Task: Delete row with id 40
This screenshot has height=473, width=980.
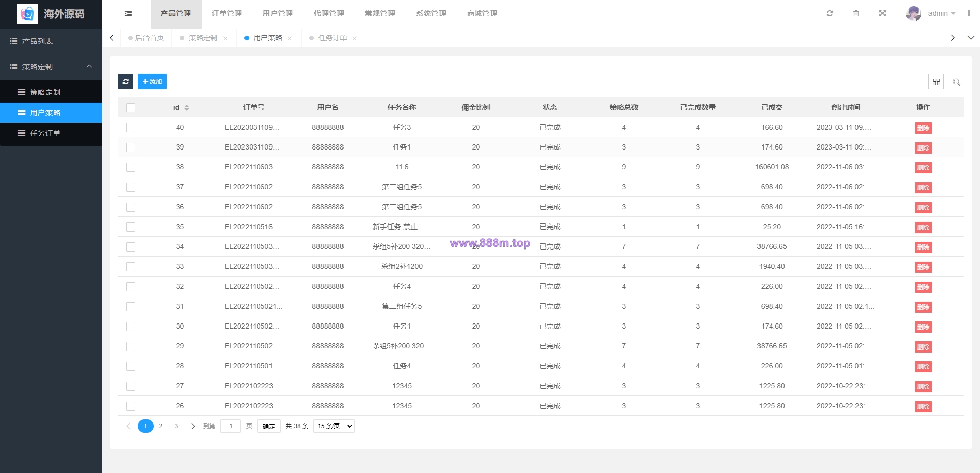Action: tap(923, 128)
